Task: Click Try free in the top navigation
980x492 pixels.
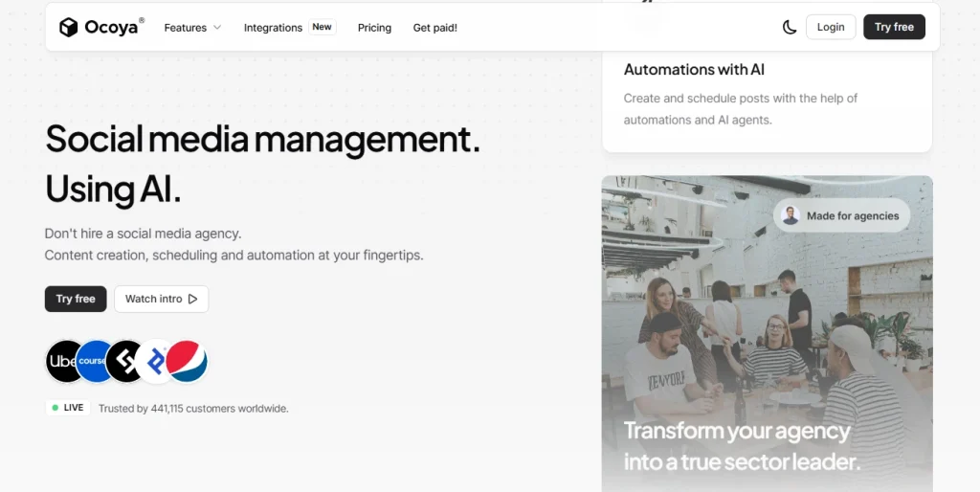Action: tap(894, 27)
